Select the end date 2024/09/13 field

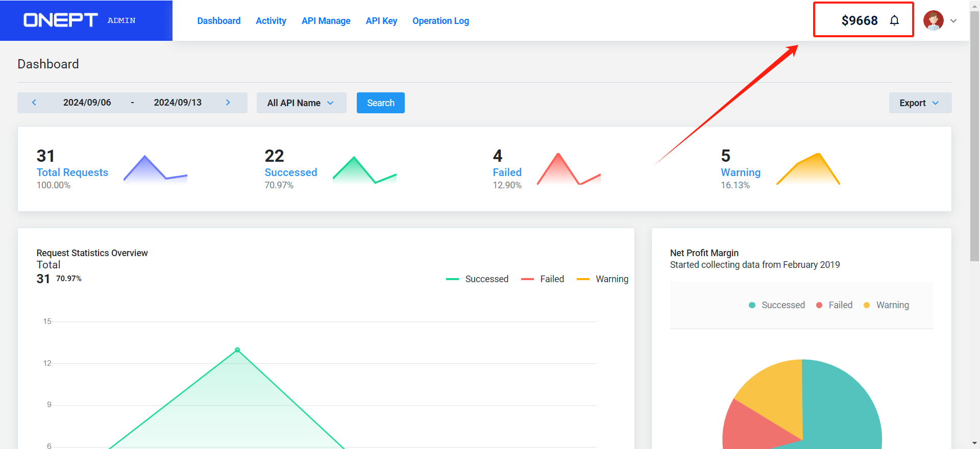tap(178, 103)
